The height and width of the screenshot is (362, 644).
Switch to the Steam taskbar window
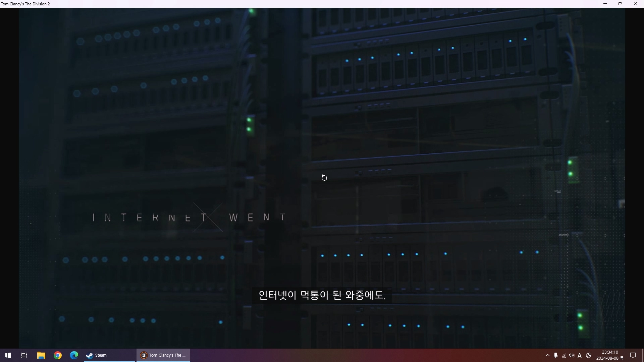point(109,355)
